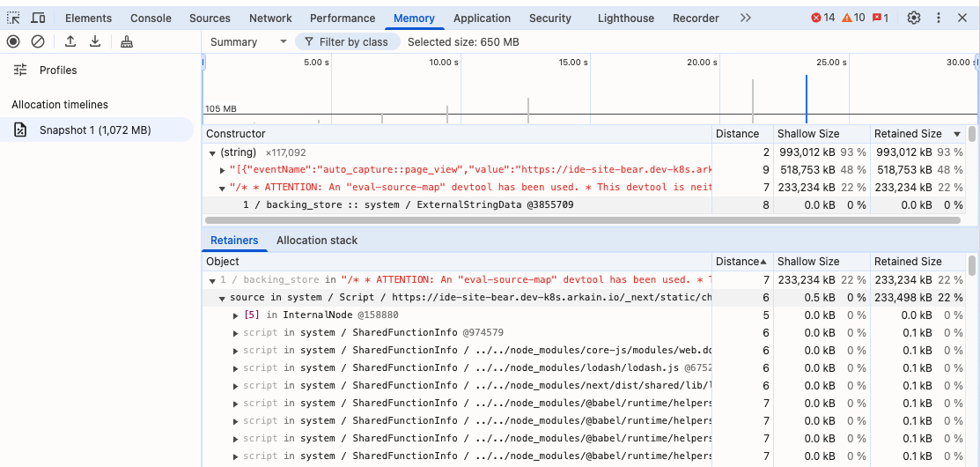Select the inspect element picker icon
The height and width of the screenshot is (467, 980).
(x=14, y=18)
